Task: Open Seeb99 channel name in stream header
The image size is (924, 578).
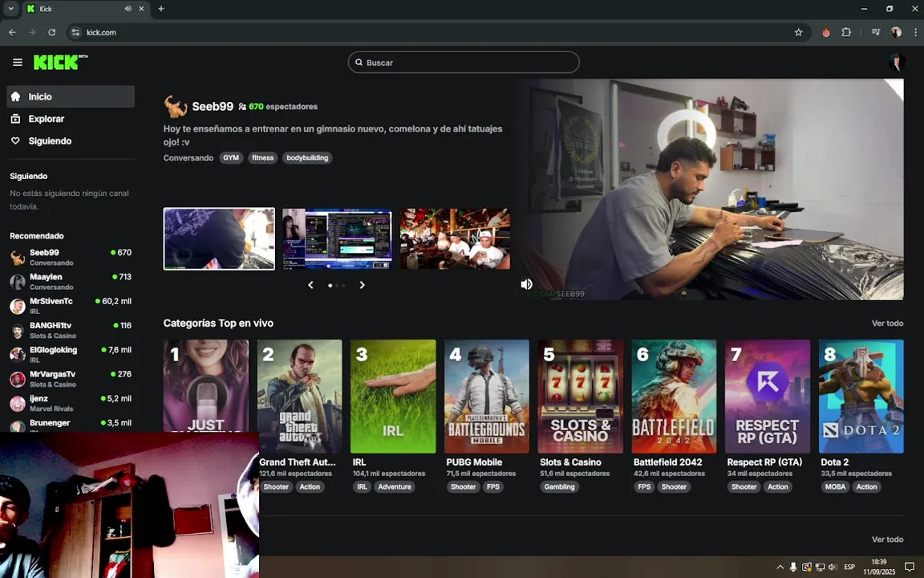Action: pyautogui.click(x=213, y=107)
